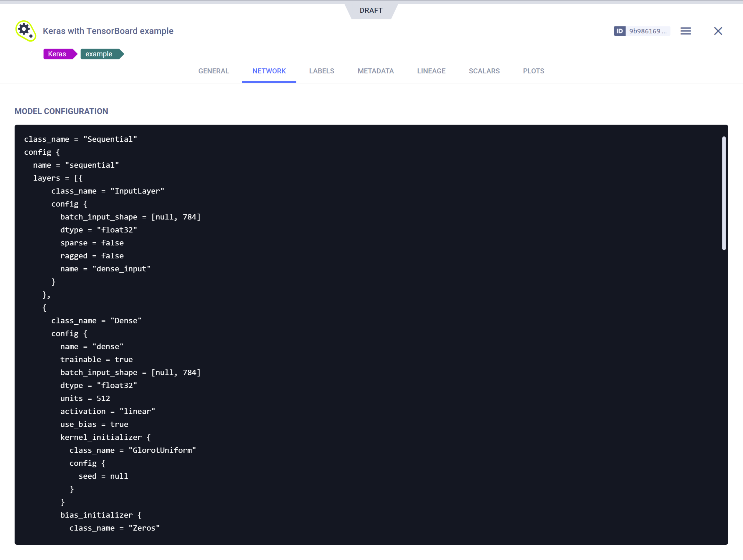Click the ID badge icon

click(x=620, y=31)
